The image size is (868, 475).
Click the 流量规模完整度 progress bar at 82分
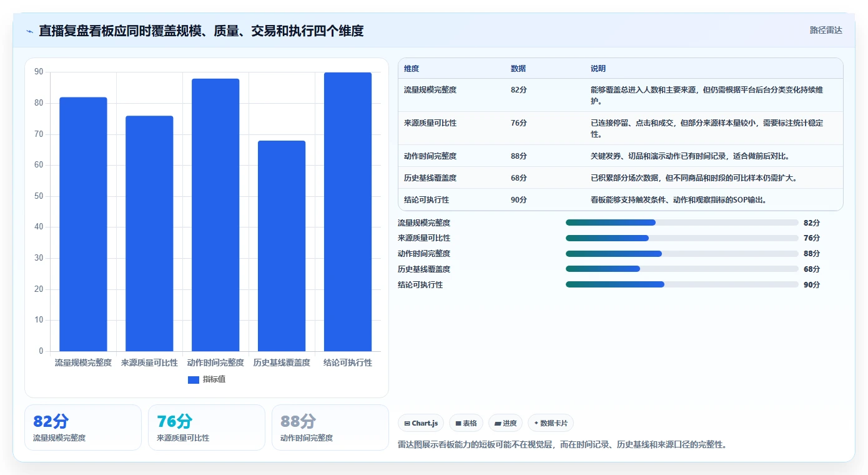pos(682,222)
